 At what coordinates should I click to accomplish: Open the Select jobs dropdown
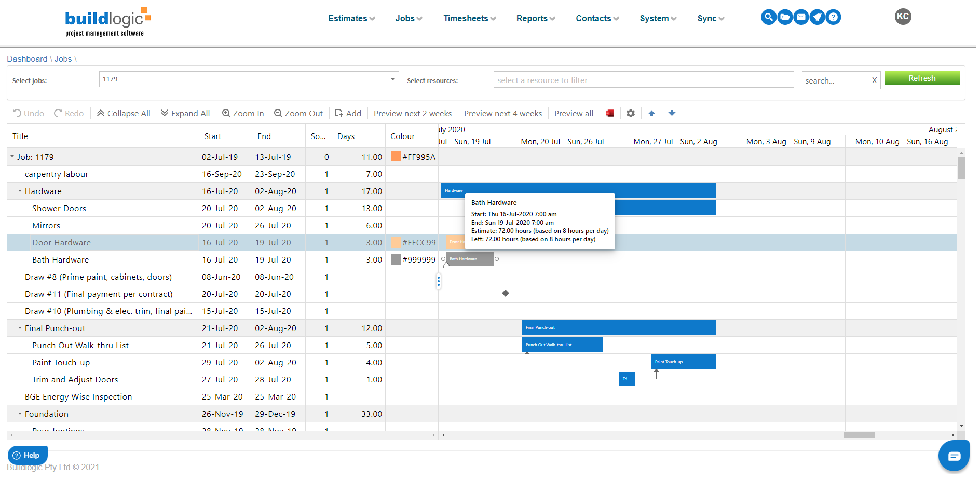coord(392,79)
